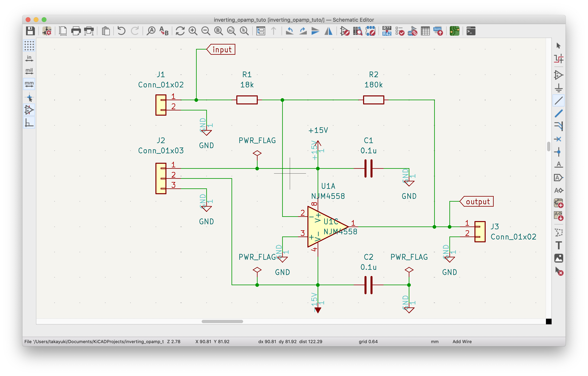Click the 'input' global label

click(221, 50)
